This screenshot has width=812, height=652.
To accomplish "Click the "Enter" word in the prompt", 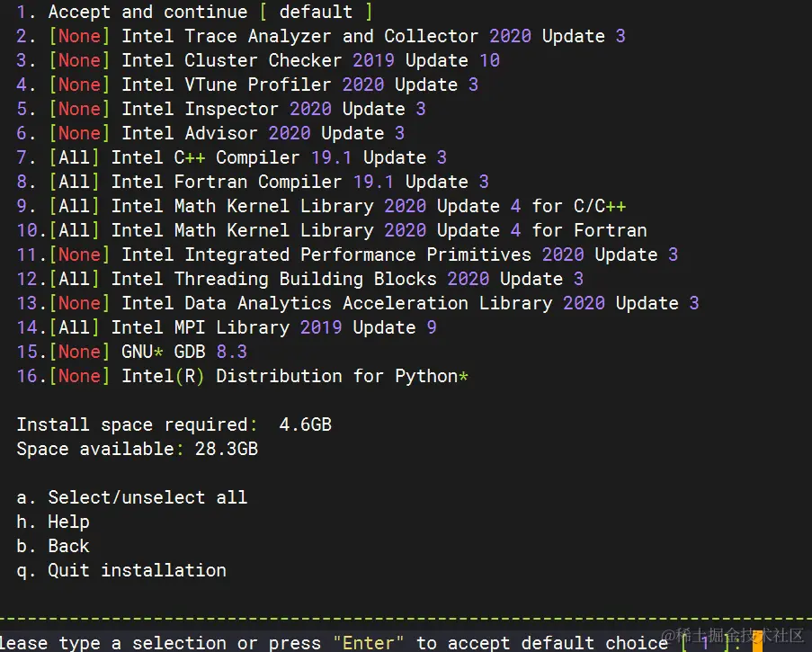I will 368,643.
